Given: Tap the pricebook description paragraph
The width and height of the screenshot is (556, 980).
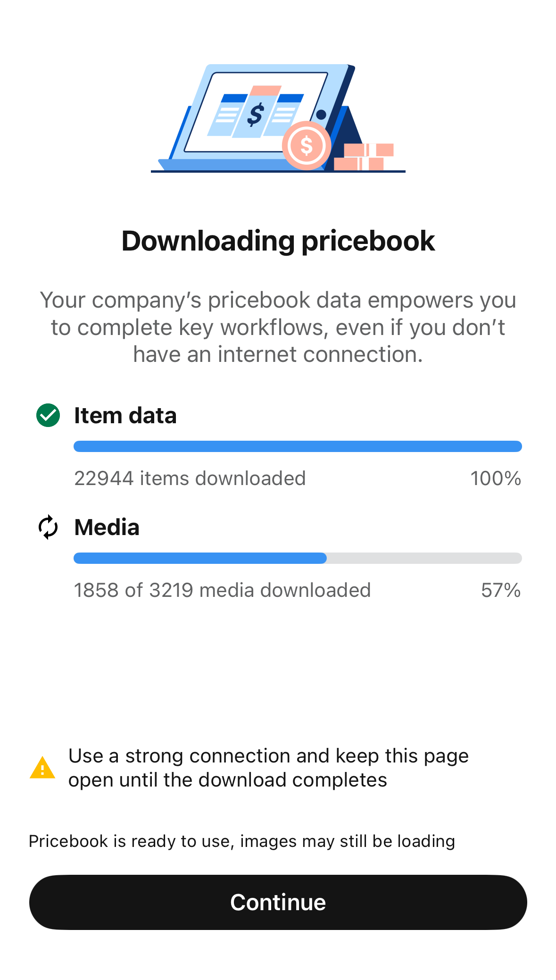Looking at the screenshot, I should pyautogui.click(x=278, y=327).
